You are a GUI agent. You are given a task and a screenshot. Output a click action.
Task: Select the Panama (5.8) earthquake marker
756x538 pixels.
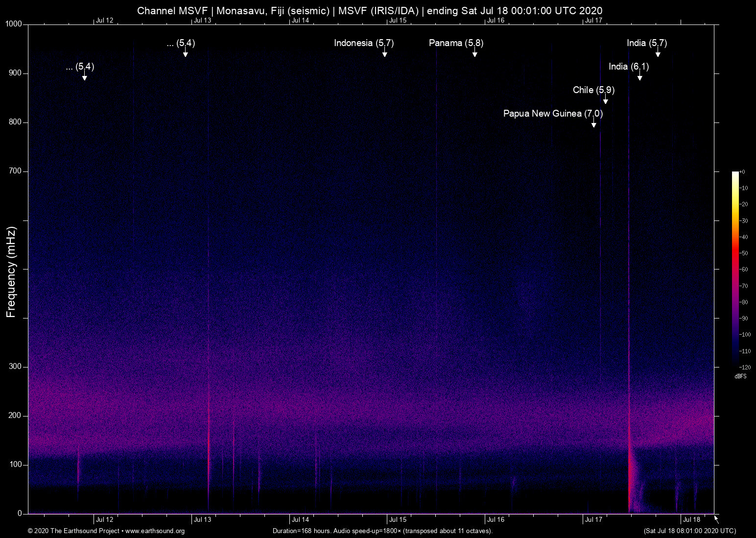click(455, 43)
